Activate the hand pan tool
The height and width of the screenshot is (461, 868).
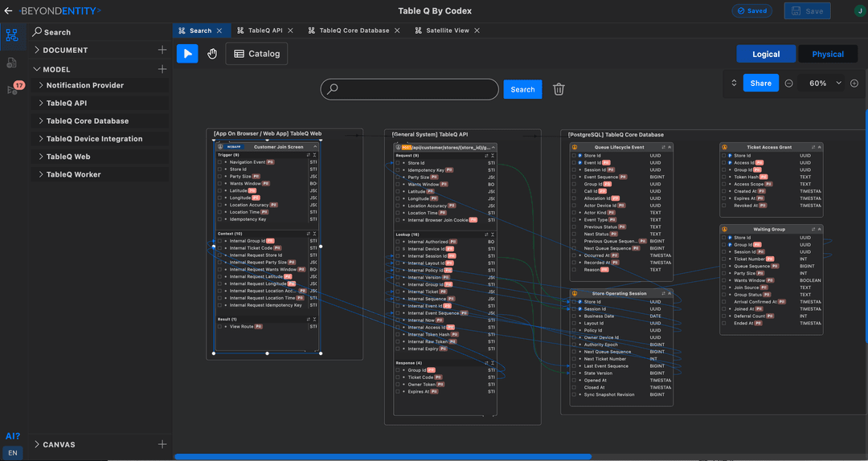212,54
